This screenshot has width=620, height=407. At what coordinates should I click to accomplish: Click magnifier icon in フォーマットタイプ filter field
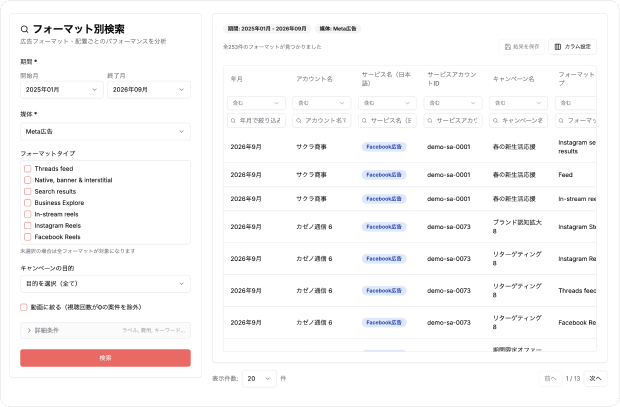pyautogui.click(x=561, y=120)
